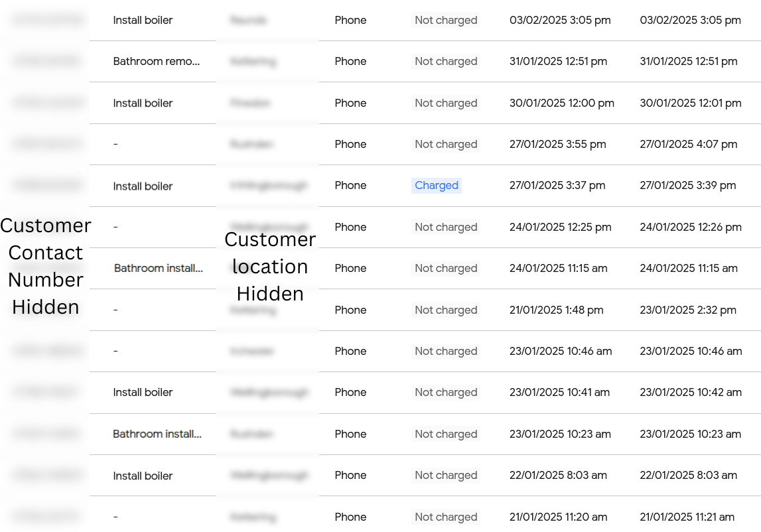Open "Bathroom install..." lead from 23/01/2025
The width and height of the screenshot is (761, 532).
[x=157, y=434]
